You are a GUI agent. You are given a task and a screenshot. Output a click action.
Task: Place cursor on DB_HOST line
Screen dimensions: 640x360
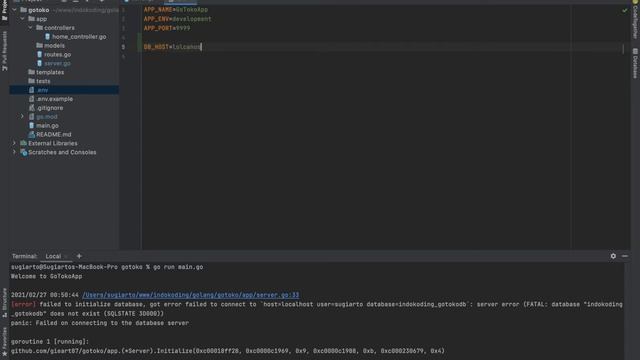tap(173, 47)
